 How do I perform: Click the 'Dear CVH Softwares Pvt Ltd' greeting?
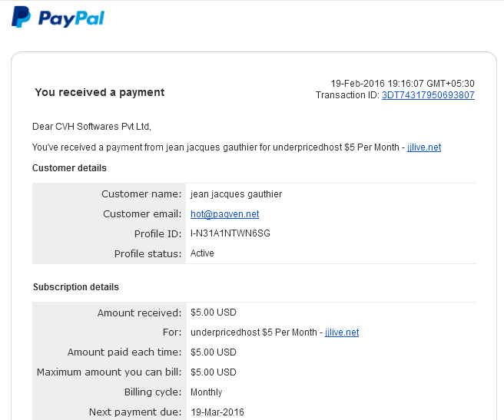91,127
